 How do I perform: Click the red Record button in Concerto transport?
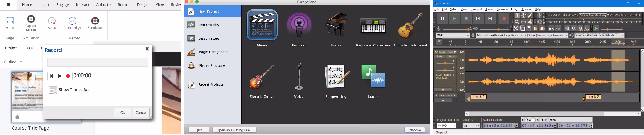[x=504, y=19]
